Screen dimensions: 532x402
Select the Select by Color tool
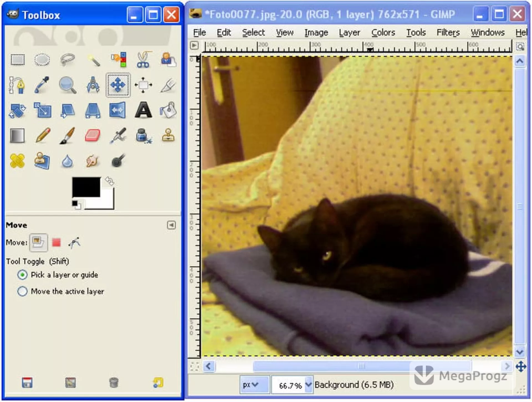click(119, 60)
